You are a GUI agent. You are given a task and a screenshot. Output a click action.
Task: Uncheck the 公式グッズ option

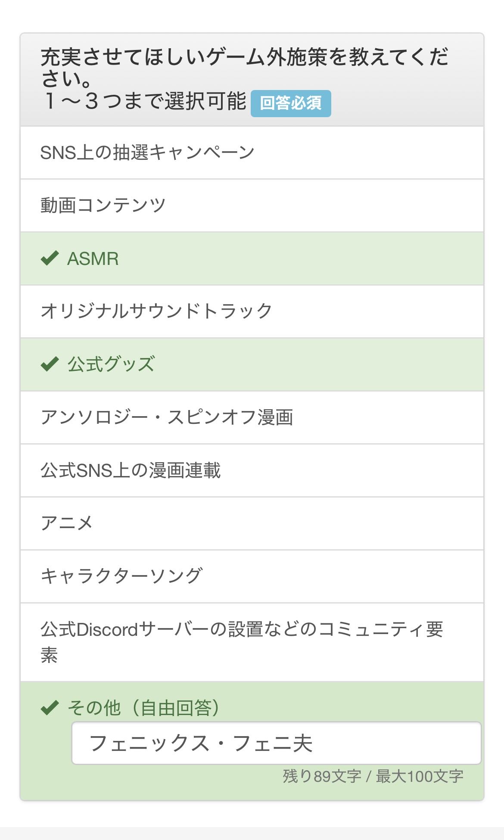click(x=111, y=364)
